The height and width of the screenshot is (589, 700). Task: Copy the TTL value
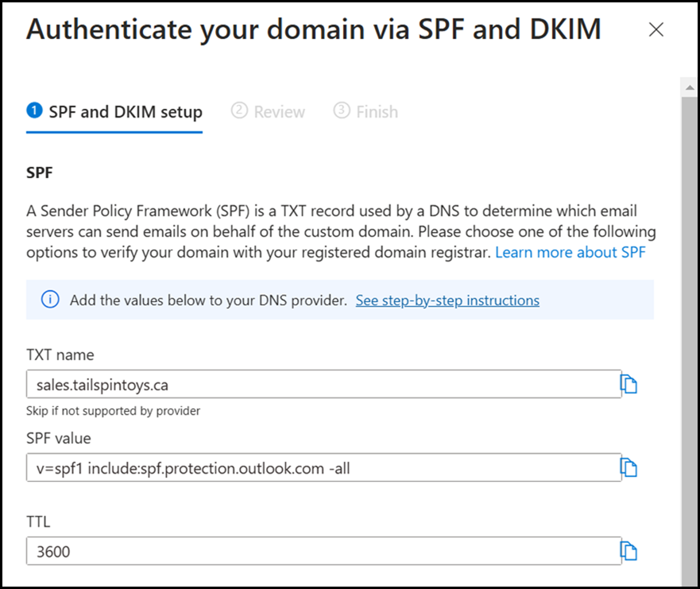point(629,551)
